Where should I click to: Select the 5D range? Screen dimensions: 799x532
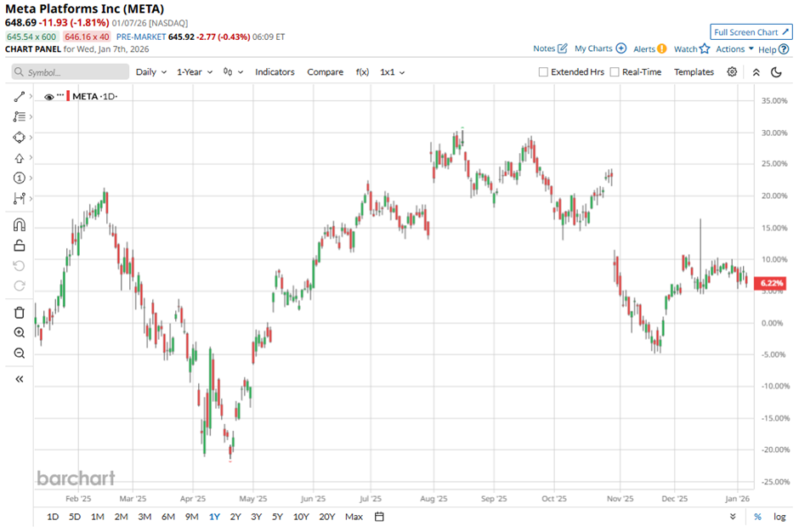coord(75,517)
